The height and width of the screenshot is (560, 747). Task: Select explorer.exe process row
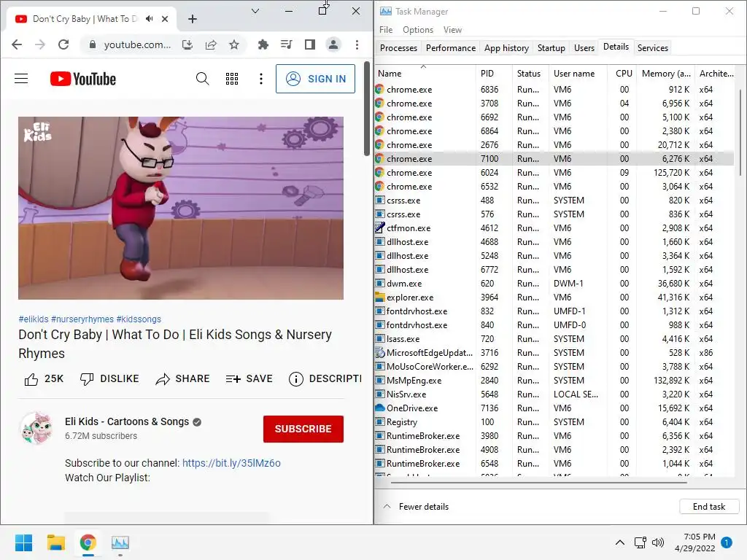(554, 297)
